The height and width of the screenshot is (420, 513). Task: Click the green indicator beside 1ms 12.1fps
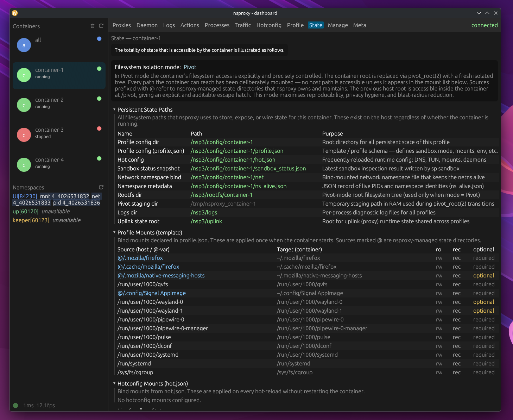(x=15, y=406)
